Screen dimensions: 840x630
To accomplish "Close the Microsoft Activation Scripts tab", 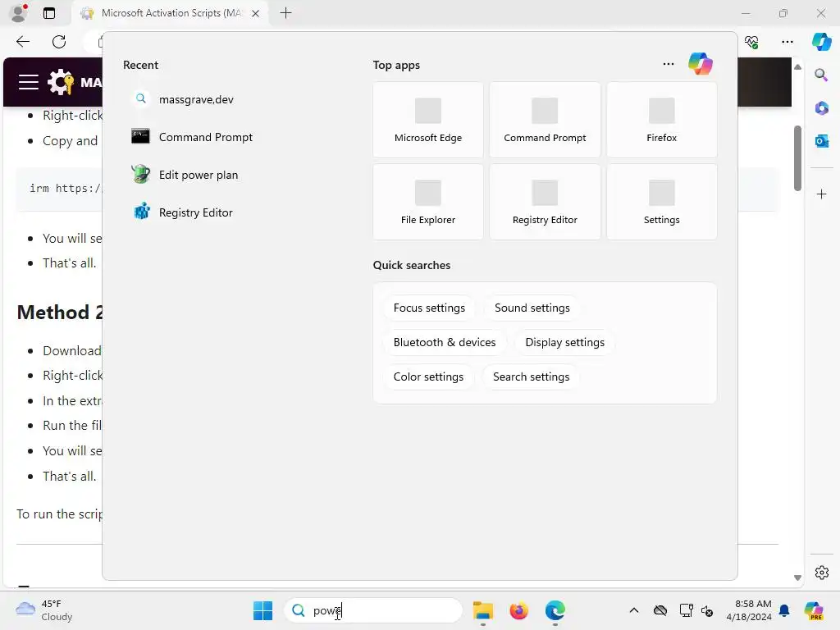I will 256,13.
